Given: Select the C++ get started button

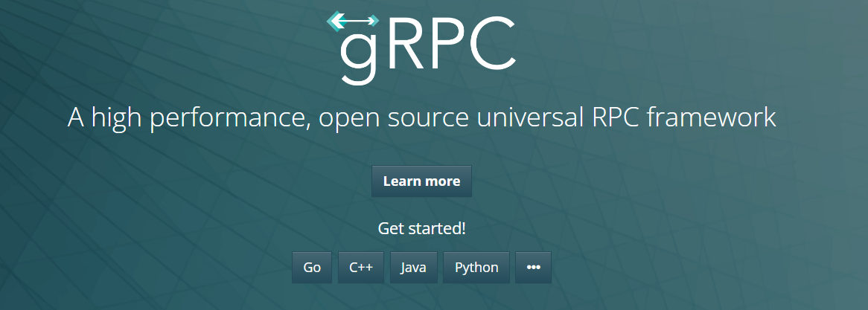Looking at the screenshot, I should 361,268.
